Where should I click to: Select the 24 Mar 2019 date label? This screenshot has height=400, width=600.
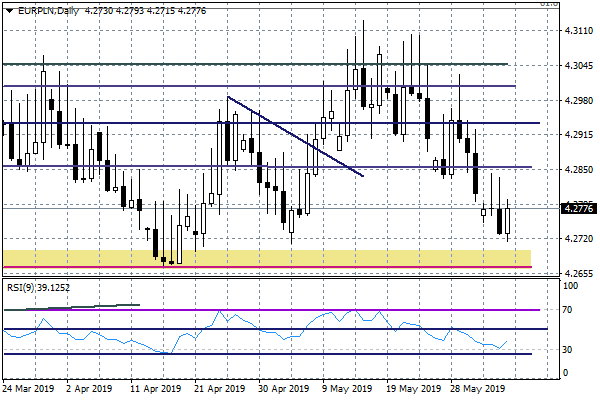click(30, 389)
